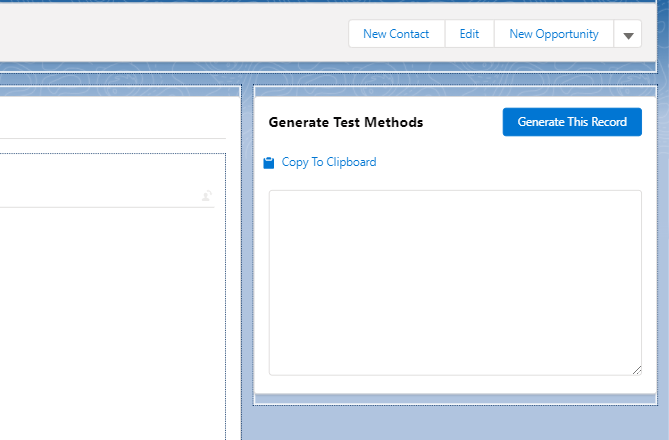Click the empty top strip of the left card

110,115
